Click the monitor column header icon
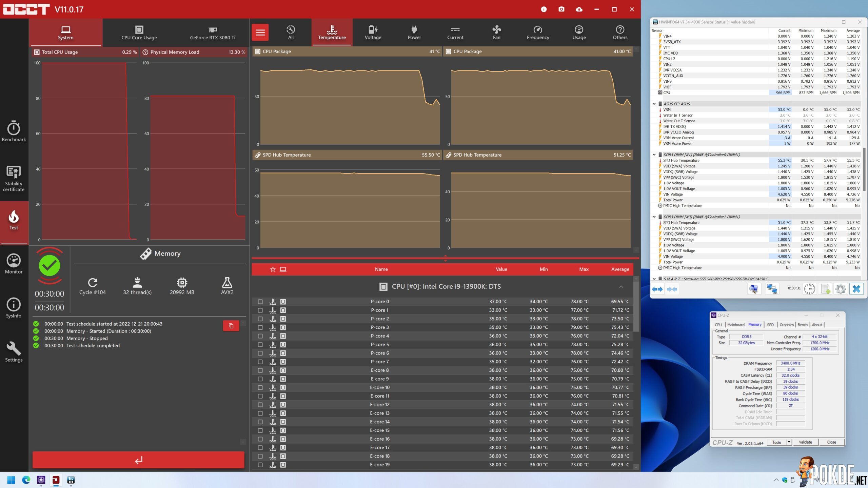The width and height of the screenshot is (868, 488). click(x=283, y=269)
